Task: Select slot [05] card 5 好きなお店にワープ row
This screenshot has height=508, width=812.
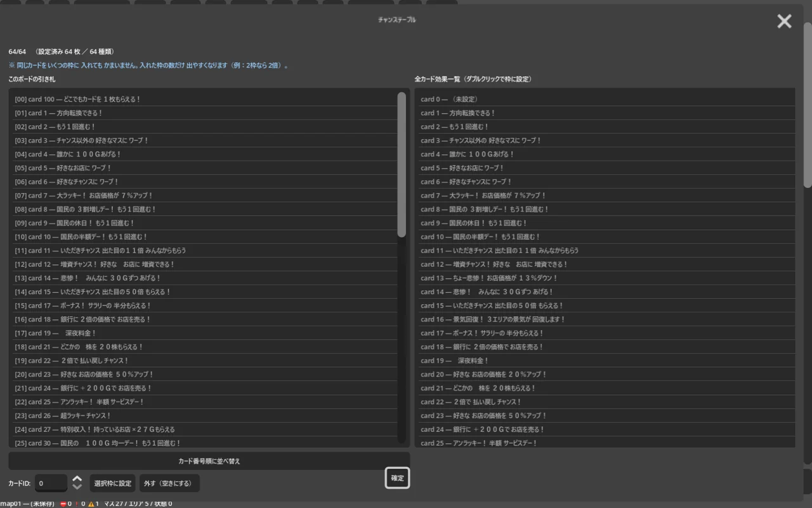Action: (205, 168)
